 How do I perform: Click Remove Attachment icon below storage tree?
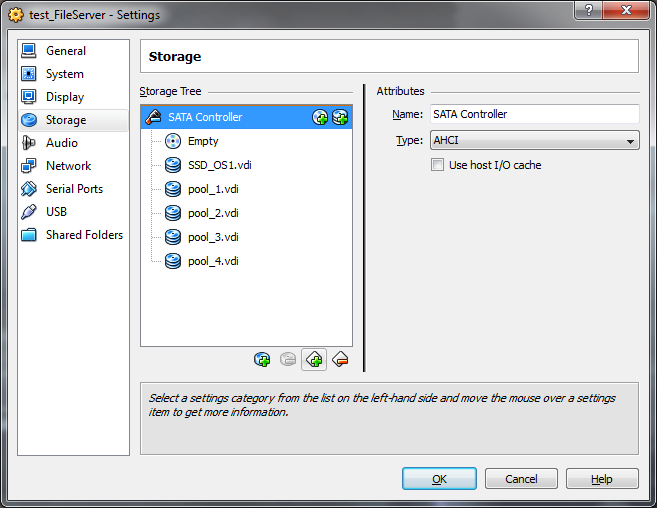[x=340, y=359]
